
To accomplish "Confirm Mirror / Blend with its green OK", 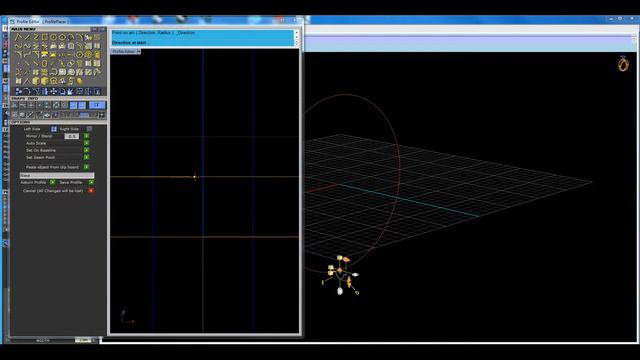I will pos(87,136).
